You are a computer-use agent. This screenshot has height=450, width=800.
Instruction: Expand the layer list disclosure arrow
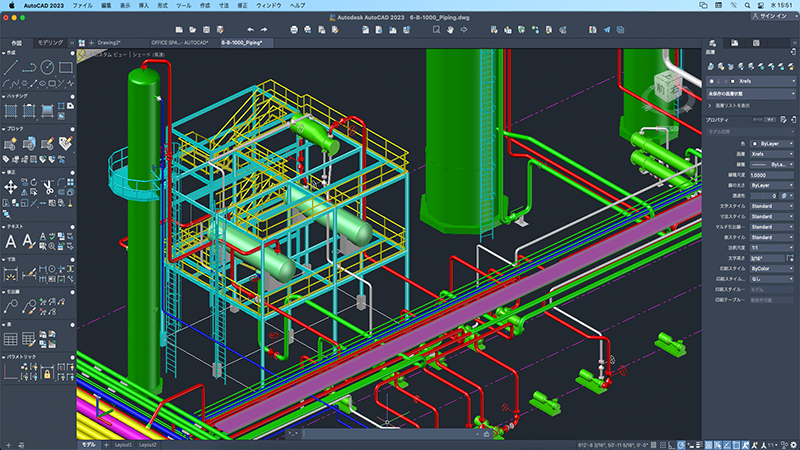[710, 106]
